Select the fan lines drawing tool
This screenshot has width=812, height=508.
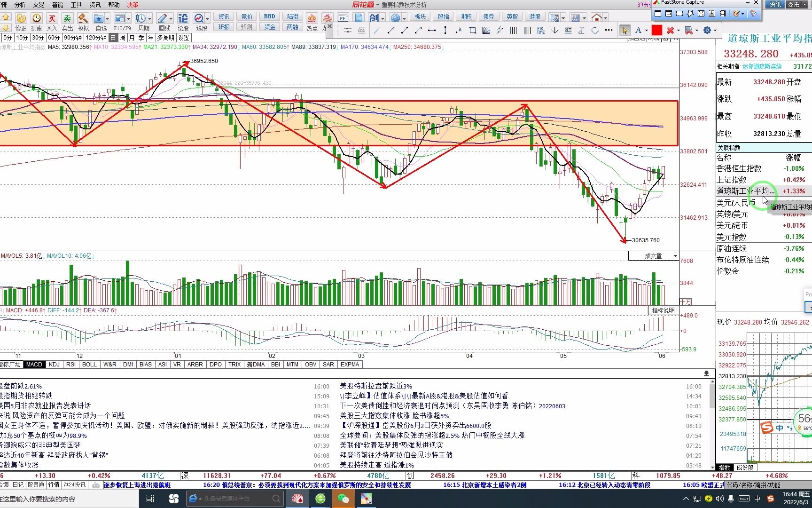486,31
